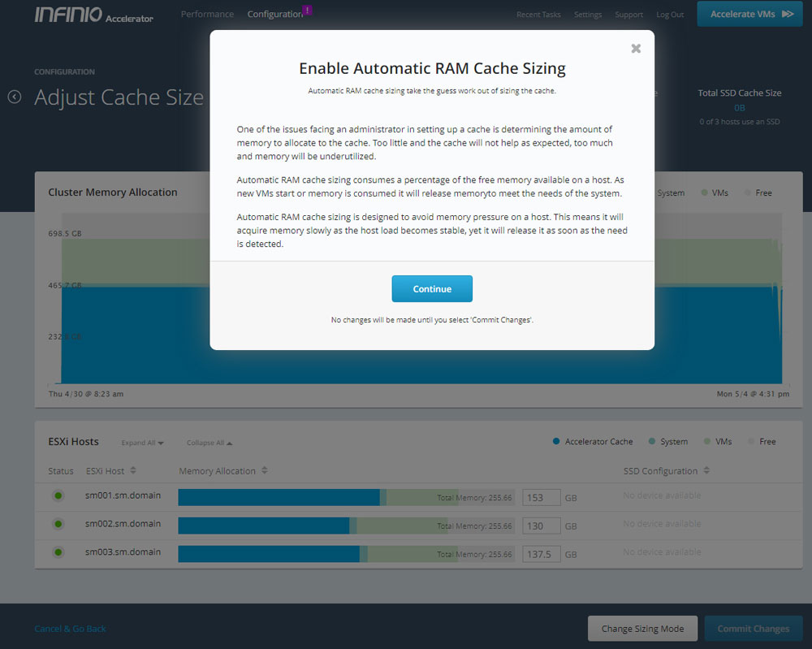Click the green status icon for sm001.sm.domain
The image size is (812, 649).
58,496
